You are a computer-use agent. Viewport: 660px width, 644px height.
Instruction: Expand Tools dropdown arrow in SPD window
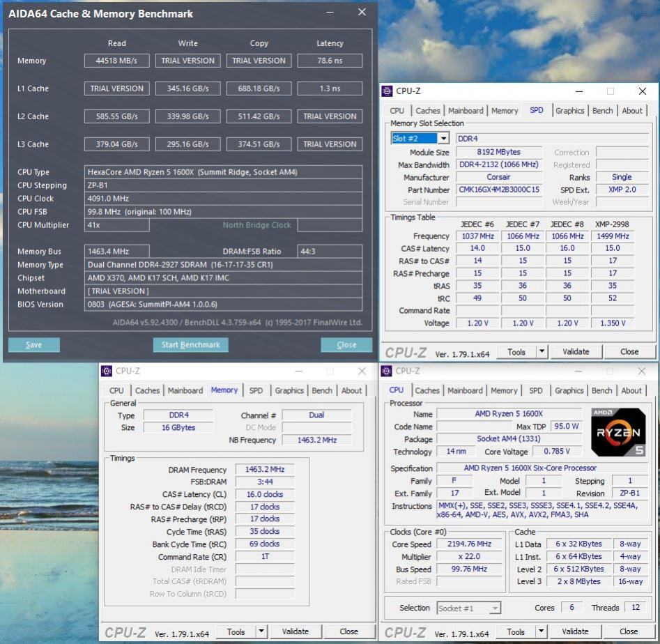[542, 351]
